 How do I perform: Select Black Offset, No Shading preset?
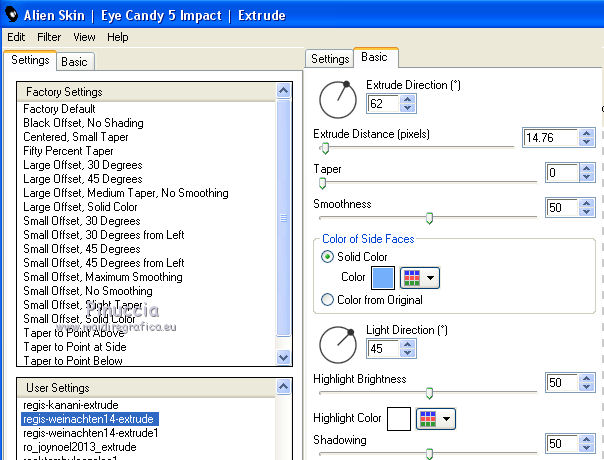[x=83, y=123]
